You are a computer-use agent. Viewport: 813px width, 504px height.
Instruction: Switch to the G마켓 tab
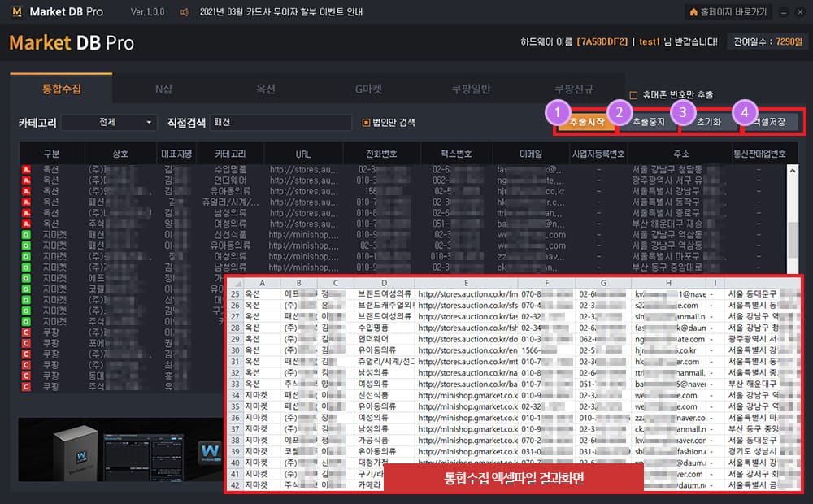368,89
